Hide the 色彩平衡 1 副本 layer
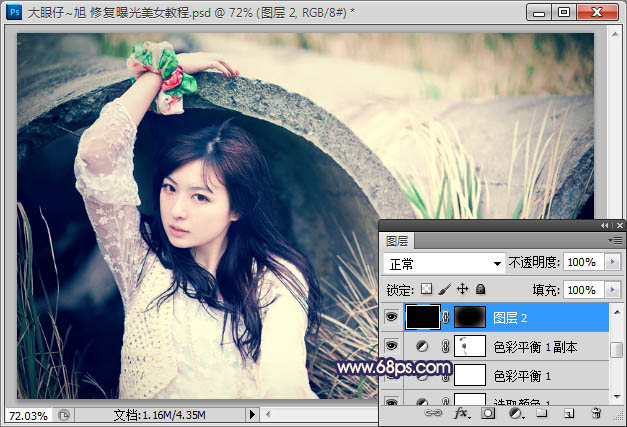Viewport: 627px width, 427px height. tap(391, 345)
